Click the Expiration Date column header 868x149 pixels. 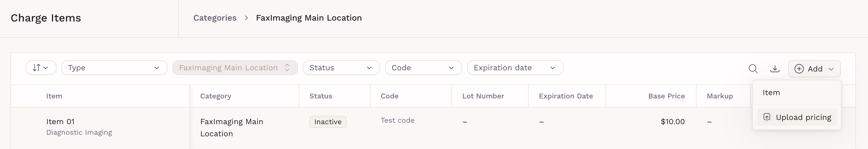coord(566,96)
